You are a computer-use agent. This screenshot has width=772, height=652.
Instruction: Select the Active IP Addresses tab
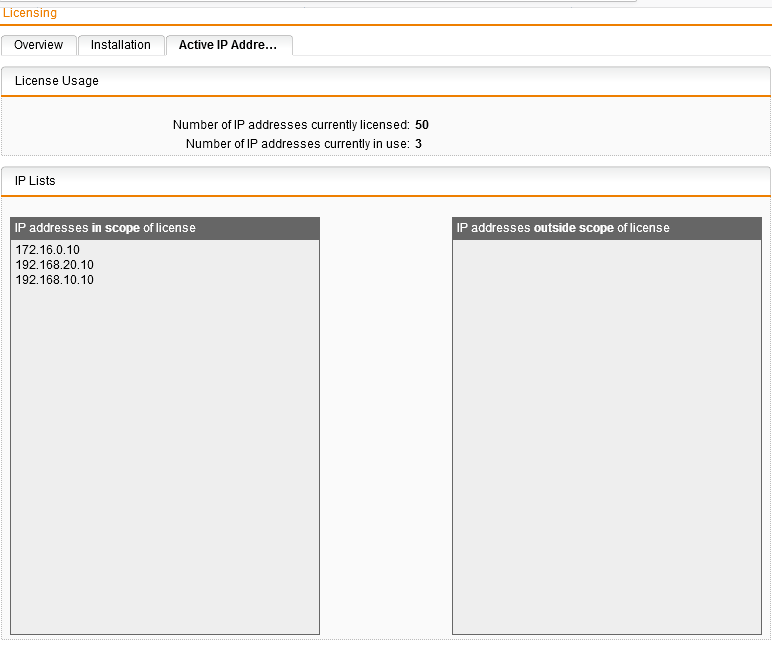coord(227,45)
